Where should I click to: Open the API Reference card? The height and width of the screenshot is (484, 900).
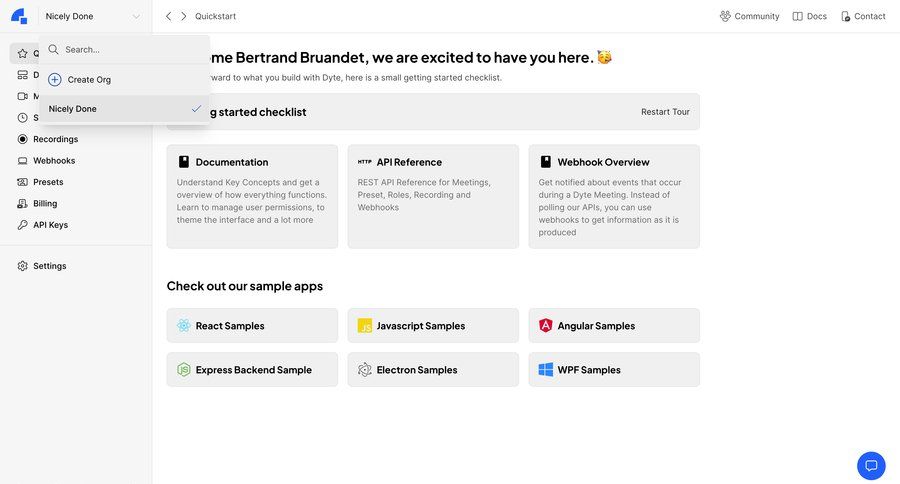pos(433,196)
